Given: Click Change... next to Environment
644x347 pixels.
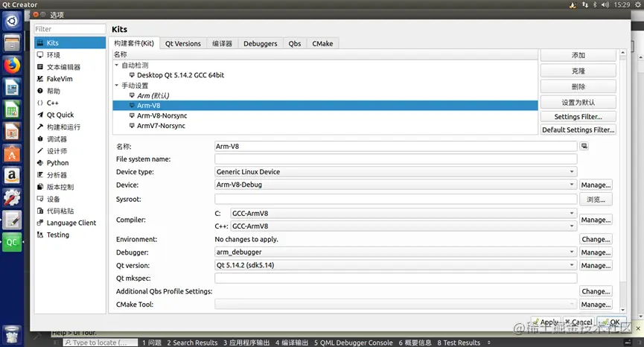Looking at the screenshot, I should pyautogui.click(x=596, y=239).
